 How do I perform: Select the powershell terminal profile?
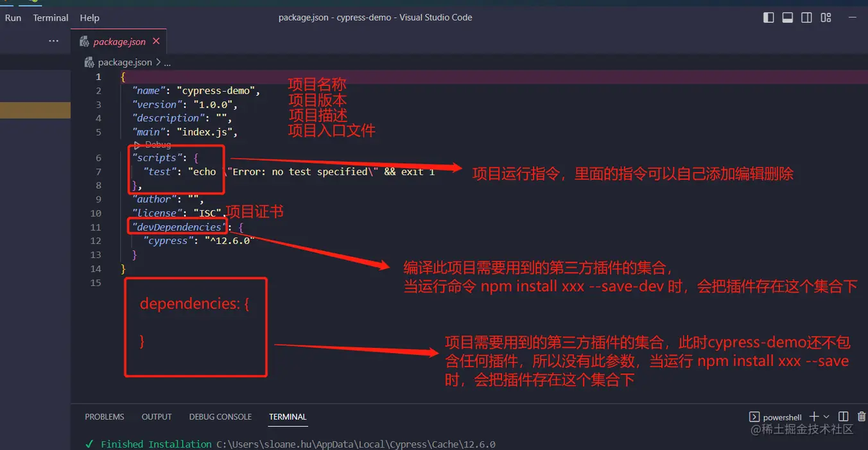[x=776, y=417]
